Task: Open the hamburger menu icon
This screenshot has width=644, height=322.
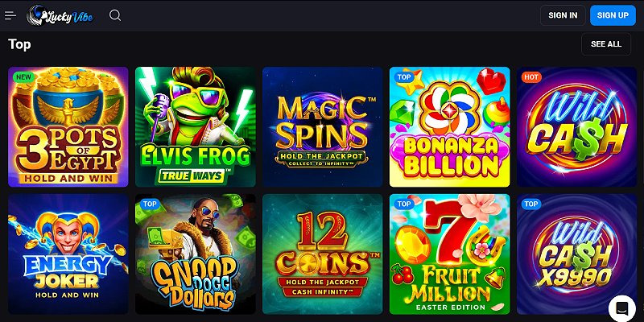Action: (10, 15)
